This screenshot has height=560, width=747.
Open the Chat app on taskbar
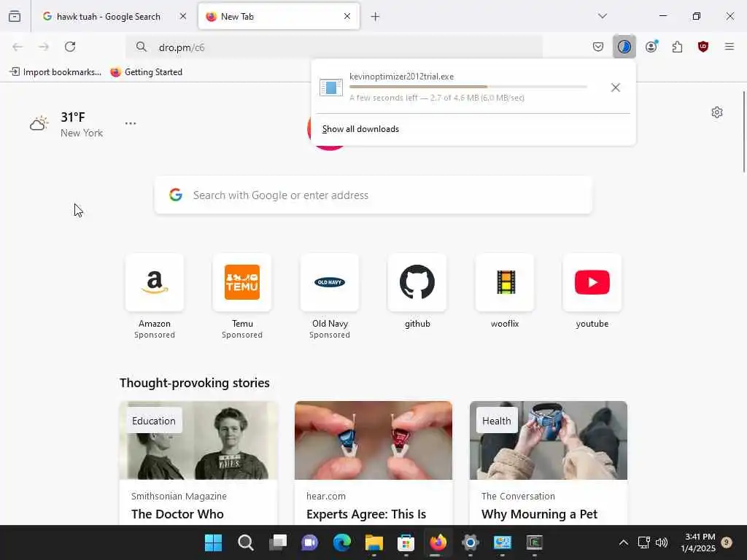pyautogui.click(x=309, y=542)
